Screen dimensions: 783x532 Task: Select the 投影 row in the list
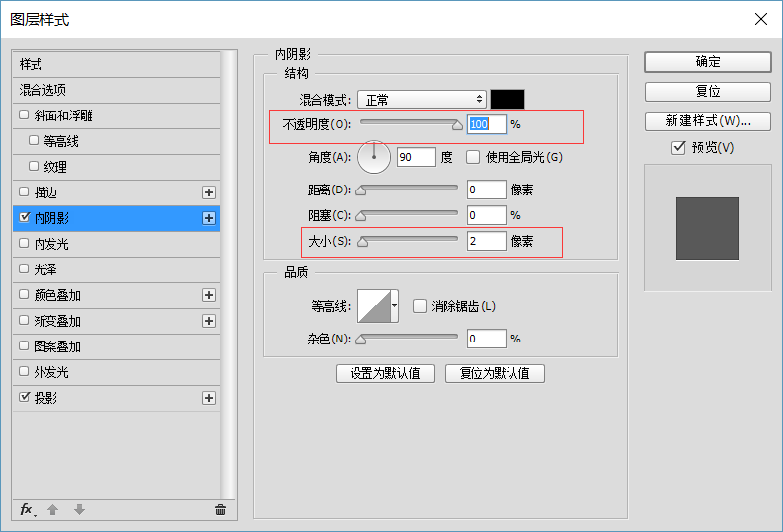pyautogui.click(x=117, y=398)
